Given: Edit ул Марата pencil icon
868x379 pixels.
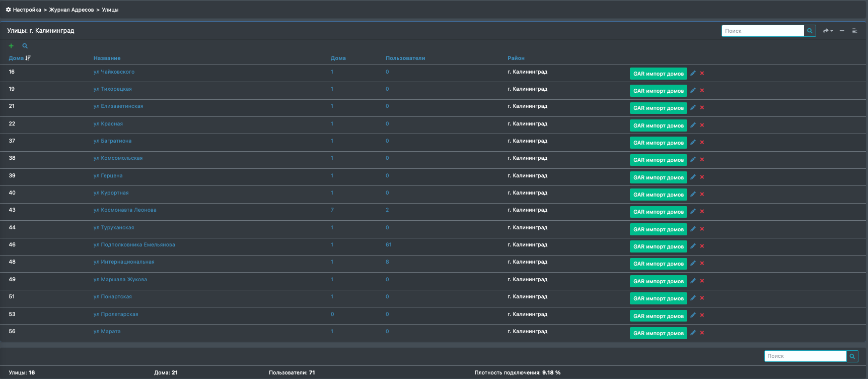Looking at the screenshot, I should point(693,333).
